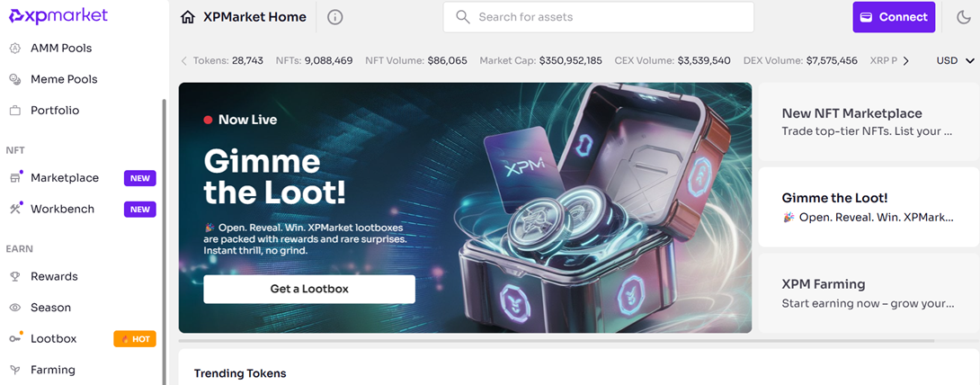980x385 pixels.
Task: Expand the USD currency dropdown
Action: click(x=956, y=60)
